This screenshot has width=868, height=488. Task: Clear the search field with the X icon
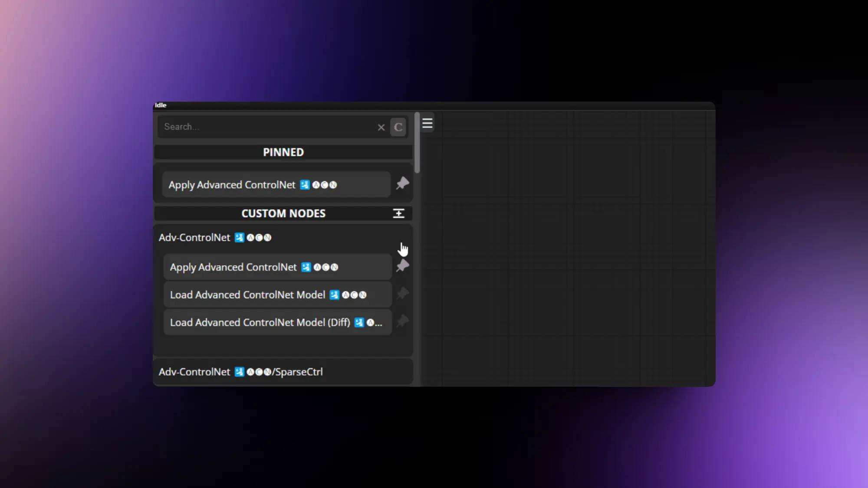(381, 128)
